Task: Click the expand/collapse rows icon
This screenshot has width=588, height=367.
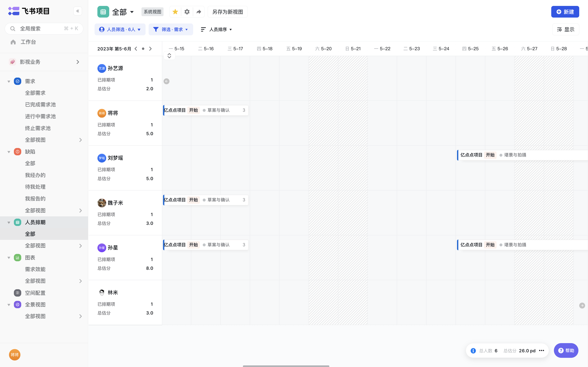Action: point(169,56)
